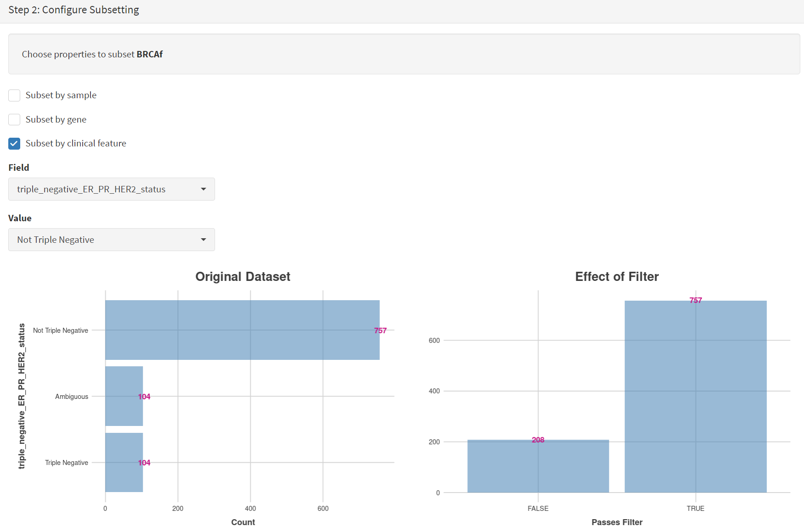Click the Original Dataset chart title

pyautogui.click(x=243, y=276)
